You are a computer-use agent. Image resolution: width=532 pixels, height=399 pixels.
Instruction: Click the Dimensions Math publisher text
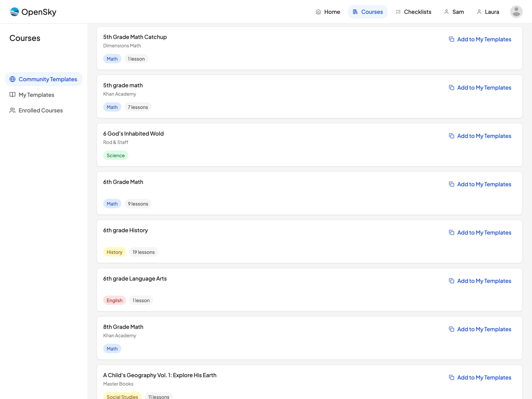(122, 46)
